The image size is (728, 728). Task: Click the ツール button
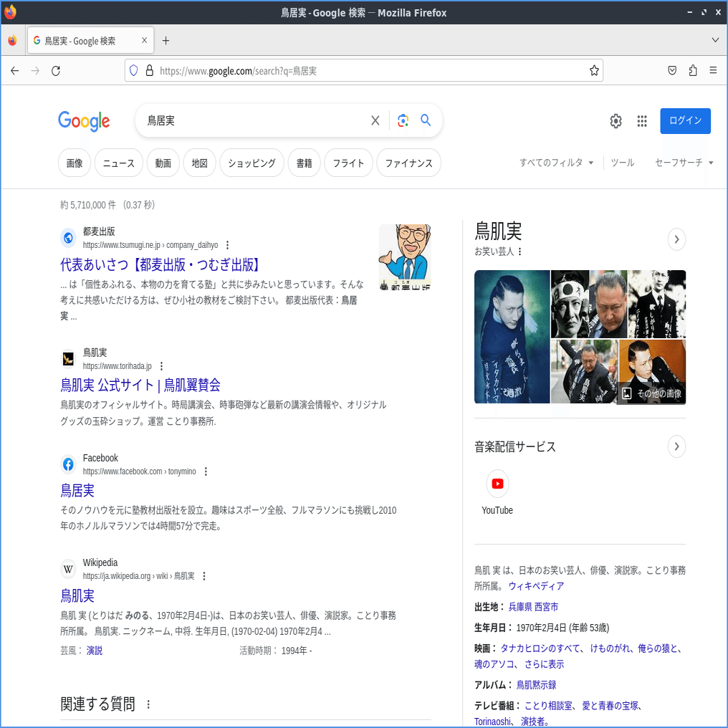pyautogui.click(x=622, y=163)
